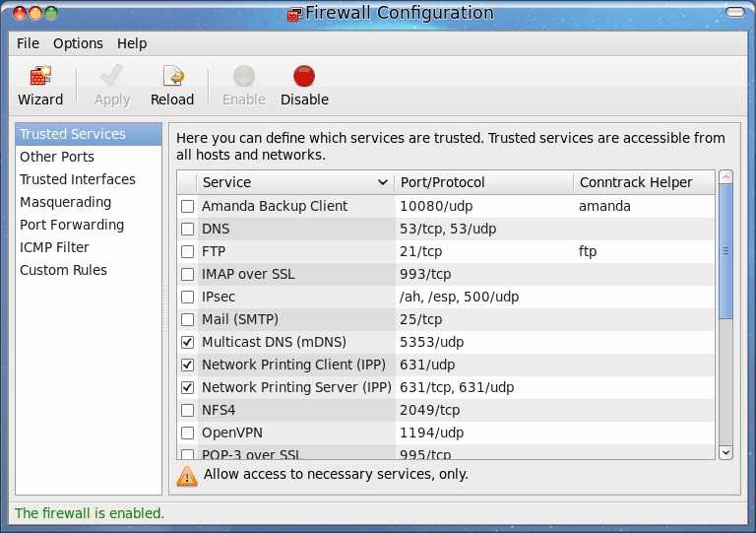The height and width of the screenshot is (533, 756).
Task: Enable the DNS service checkbox
Action: pos(188,230)
